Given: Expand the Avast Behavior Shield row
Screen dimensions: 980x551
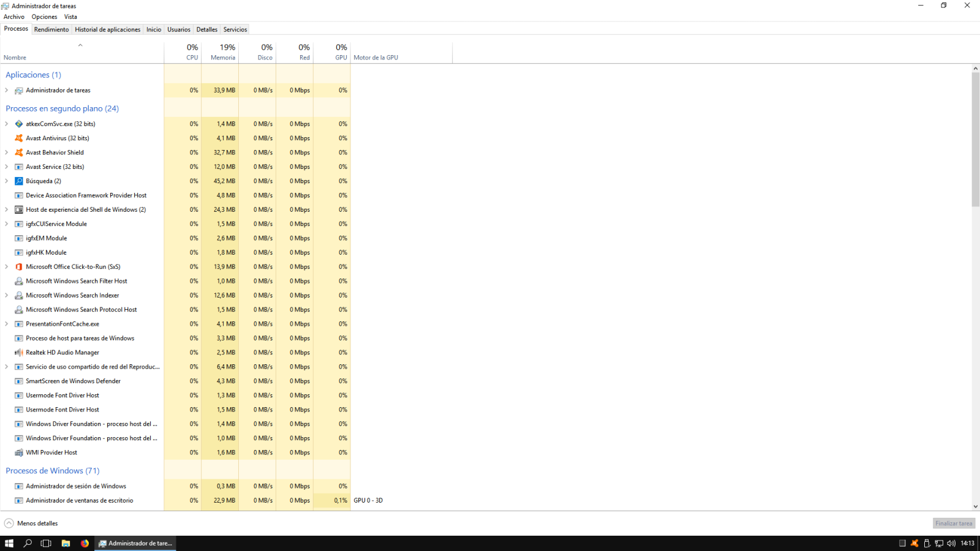Looking at the screenshot, I should (7, 152).
